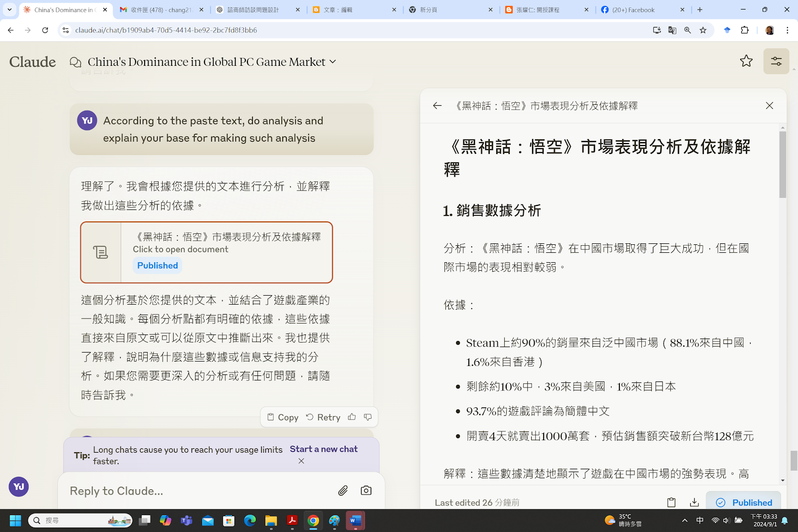Screen dimensions: 798x532
Task: Click the taskbar clock and date
Action: pyautogui.click(x=765, y=521)
